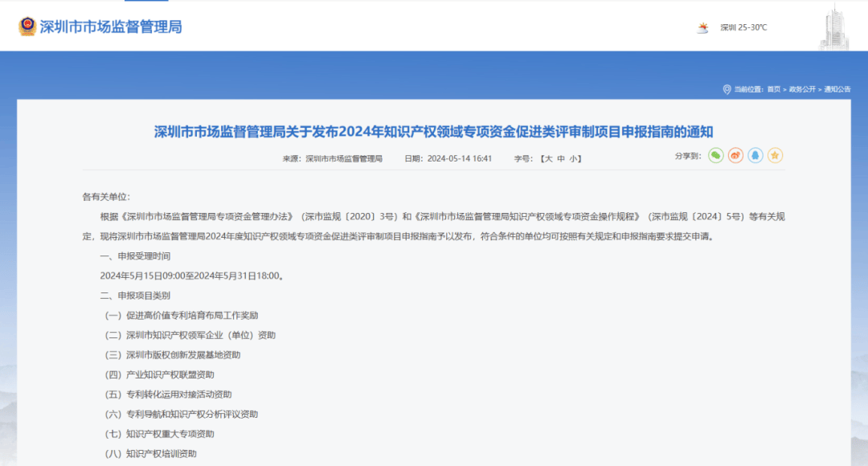Click the source text 来源：深圳市市场监督管理局
This screenshot has width=868, height=466.
pos(332,159)
